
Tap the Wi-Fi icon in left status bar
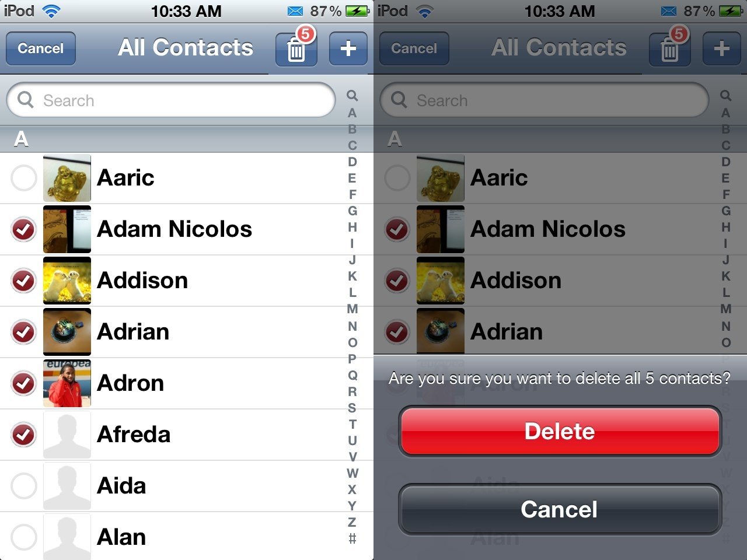pos(51,11)
